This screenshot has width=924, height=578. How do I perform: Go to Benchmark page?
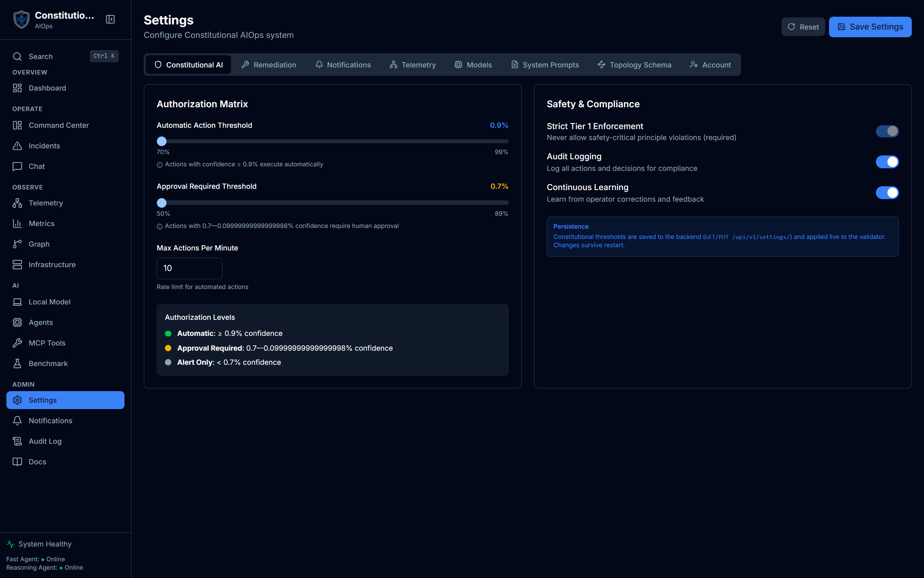65,363
